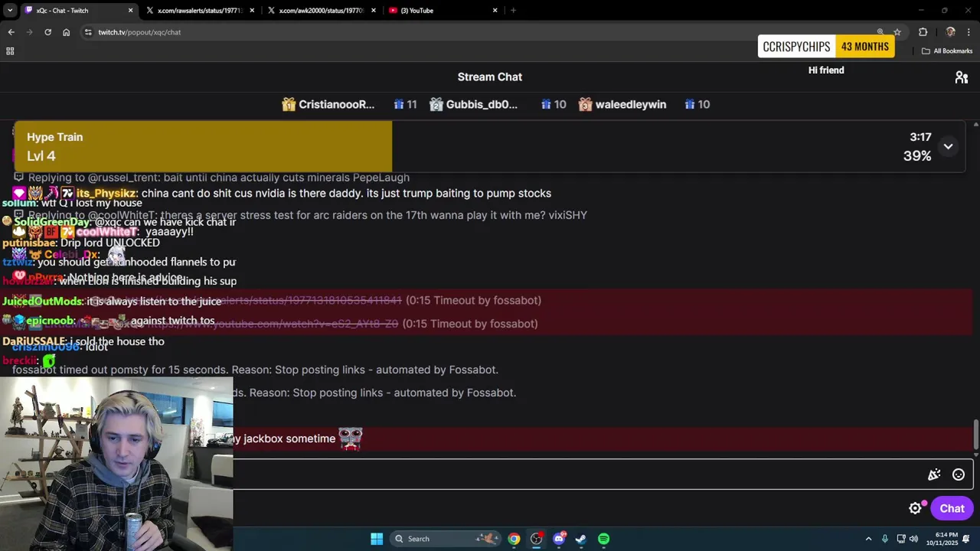The image size is (980, 551).
Task: Switch to the x.com/awk20000 status tab
Action: (x=320, y=11)
